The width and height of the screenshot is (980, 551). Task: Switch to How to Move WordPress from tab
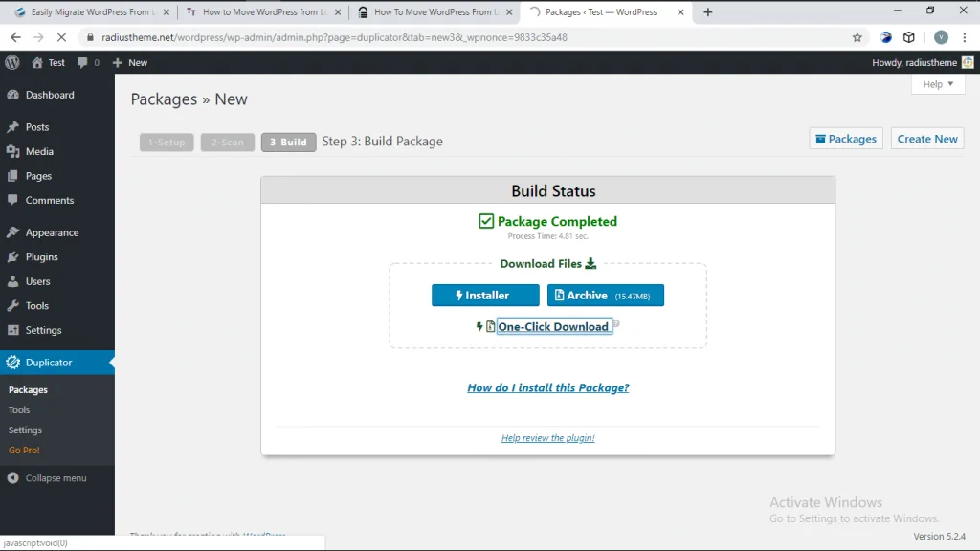pyautogui.click(x=266, y=11)
